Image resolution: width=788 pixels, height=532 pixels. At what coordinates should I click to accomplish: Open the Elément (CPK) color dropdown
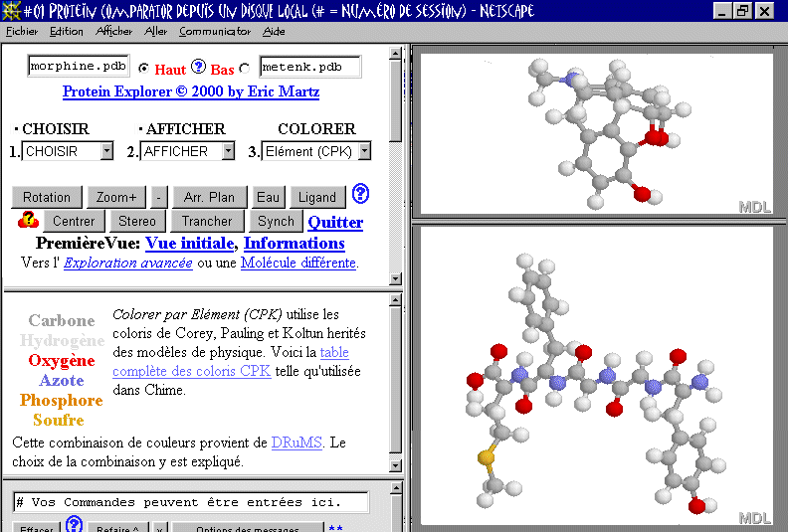click(316, 151)
